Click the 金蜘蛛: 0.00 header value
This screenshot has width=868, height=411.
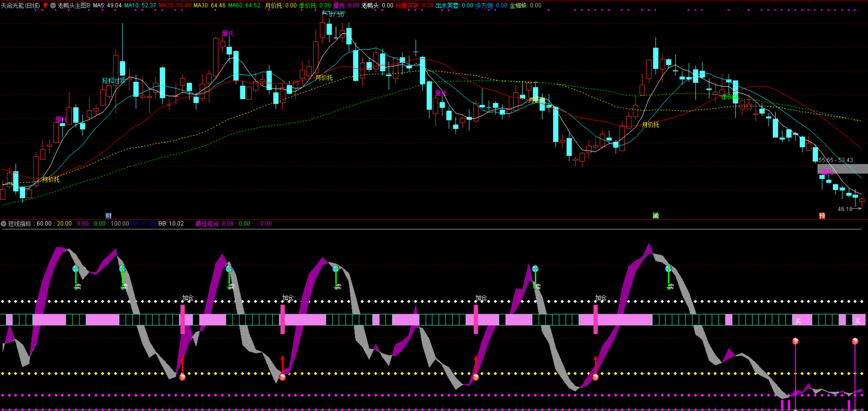point(525,5)
